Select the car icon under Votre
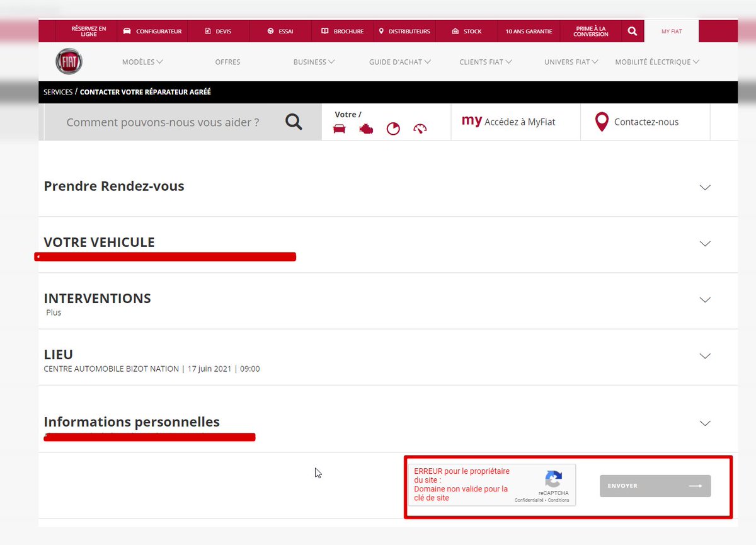 [340, 129]
